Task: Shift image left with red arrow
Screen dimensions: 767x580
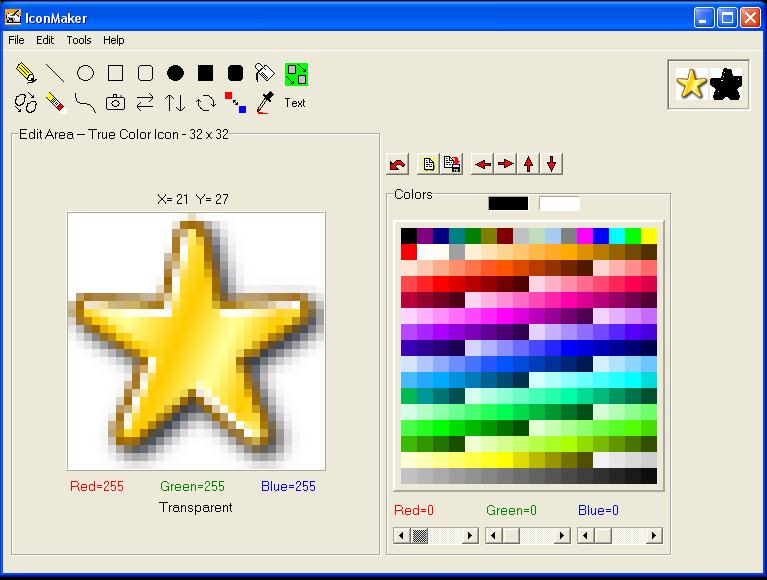Action: pyautogui.click(x=482, y=164)
